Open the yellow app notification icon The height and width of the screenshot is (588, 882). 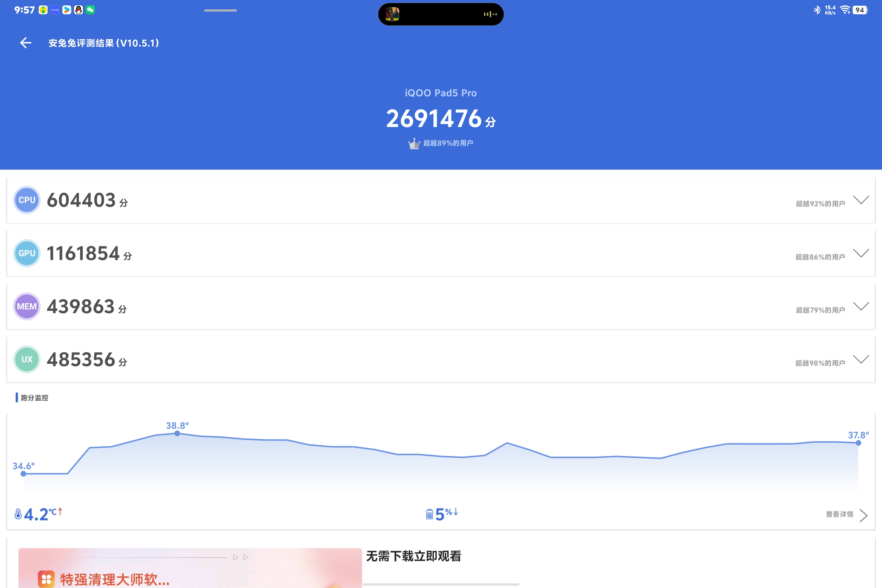pos(43,10)
